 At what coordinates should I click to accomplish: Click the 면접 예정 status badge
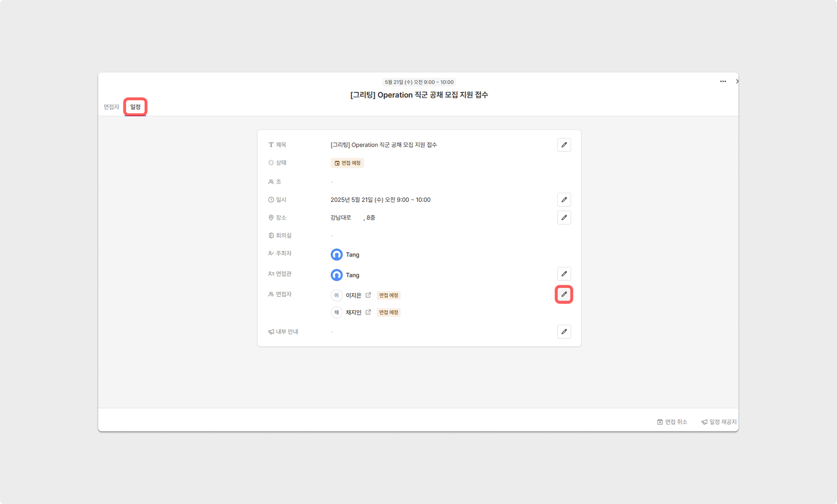(347, 163)
